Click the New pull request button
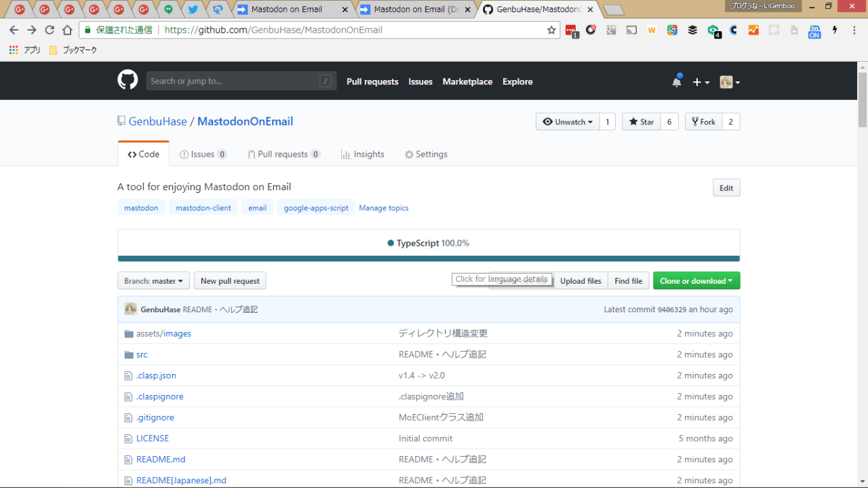Image resolution: width=868 pixels, height=488 pixels. pyautogui.click(x=230, y=281)
